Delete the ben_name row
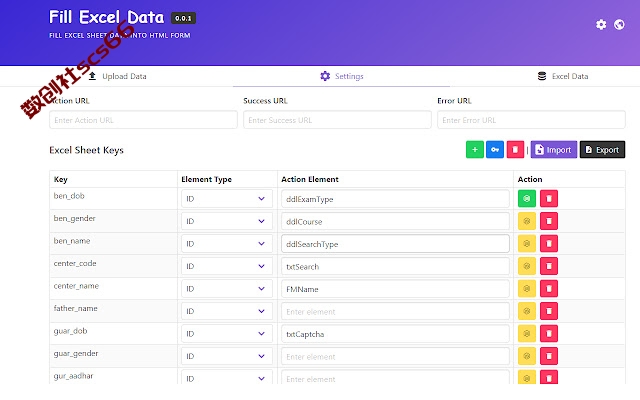 [549, 244]
